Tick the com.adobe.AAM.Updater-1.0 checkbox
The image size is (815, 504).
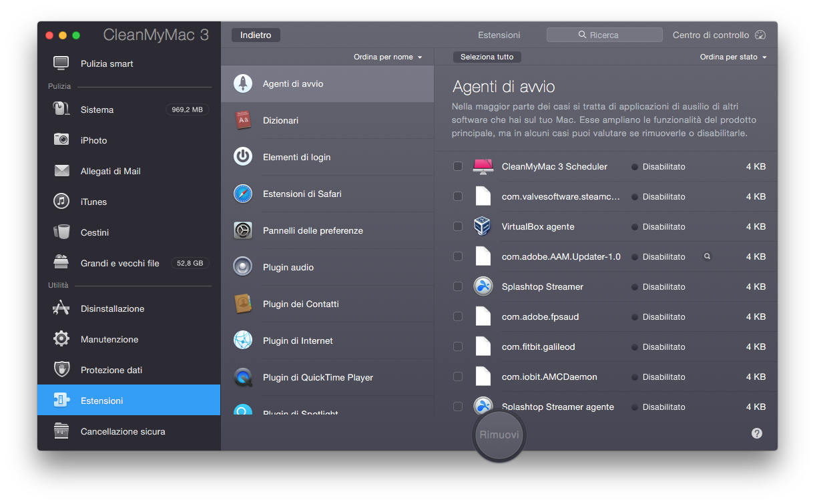pos(458,256)
